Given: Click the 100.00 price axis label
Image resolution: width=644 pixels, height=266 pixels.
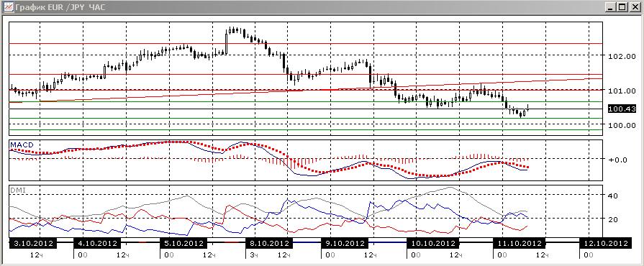Looking at the screenshot, I should click(x=622, y=125).
